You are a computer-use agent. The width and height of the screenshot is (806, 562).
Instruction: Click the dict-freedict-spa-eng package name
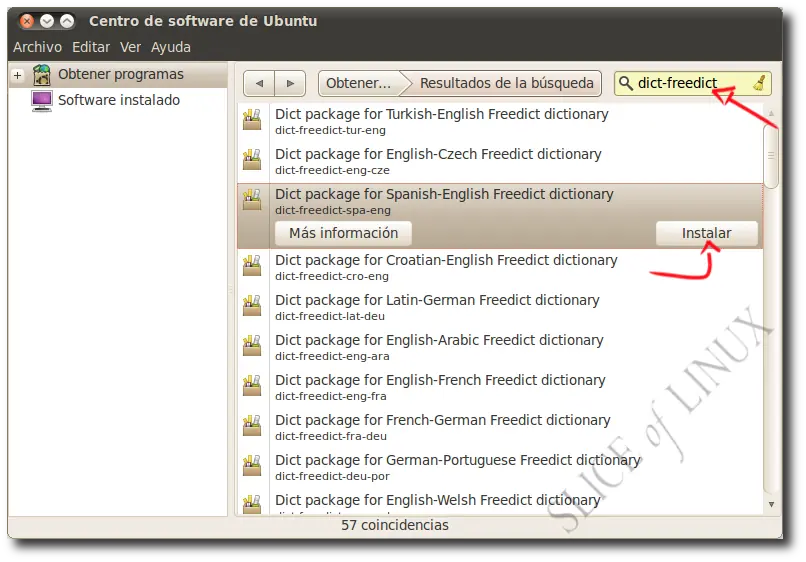(333, 210)
